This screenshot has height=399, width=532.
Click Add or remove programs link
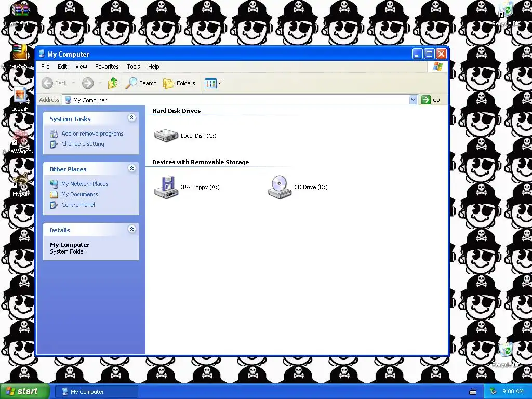click(x=92, y=134)
